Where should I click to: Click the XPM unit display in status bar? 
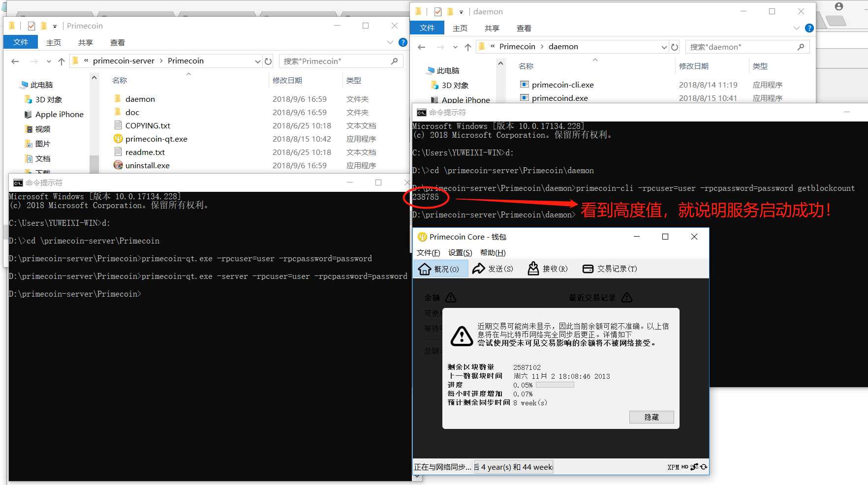[673, 467]
